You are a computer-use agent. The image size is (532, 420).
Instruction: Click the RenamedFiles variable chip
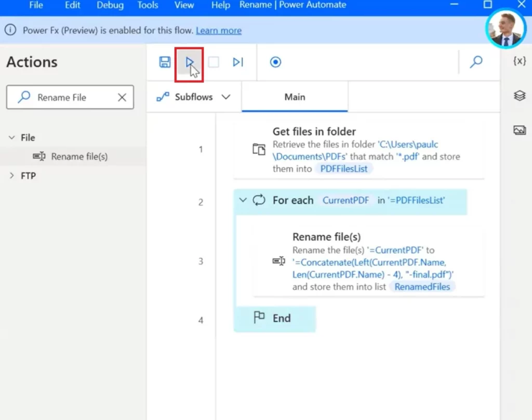(x=422, y=287)
